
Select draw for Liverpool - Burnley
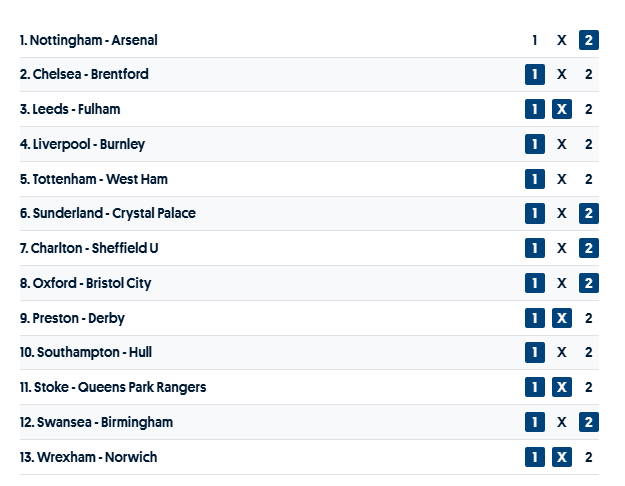tap(562, 144)
